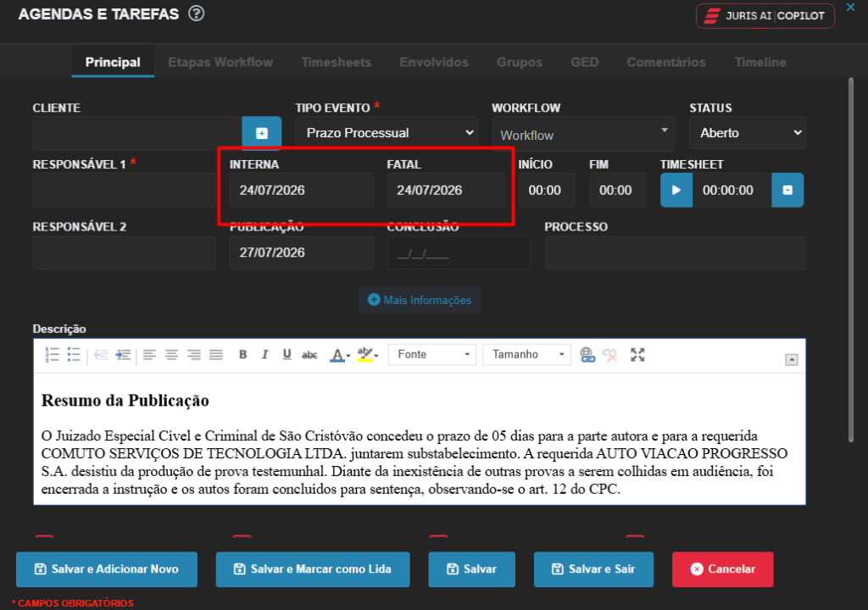Close the Agendas e Tarefas dialog

tap(850, 7)
